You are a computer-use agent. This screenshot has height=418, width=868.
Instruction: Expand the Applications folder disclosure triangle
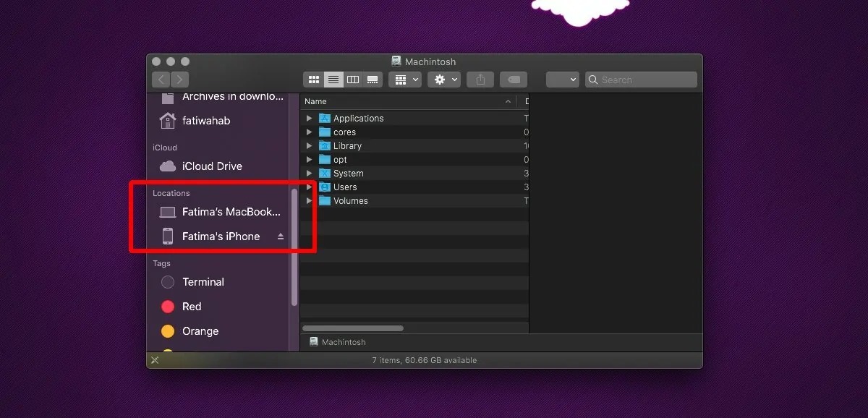point(310,119)
